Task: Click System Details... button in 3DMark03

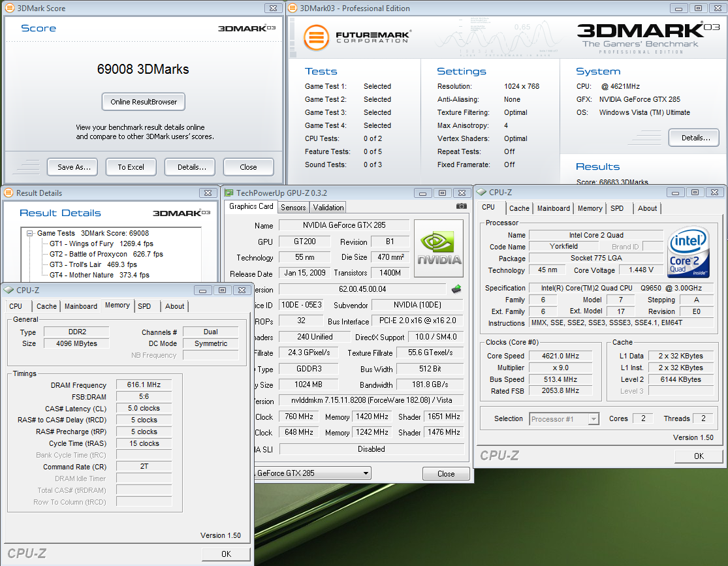Action: pos(694,138)
